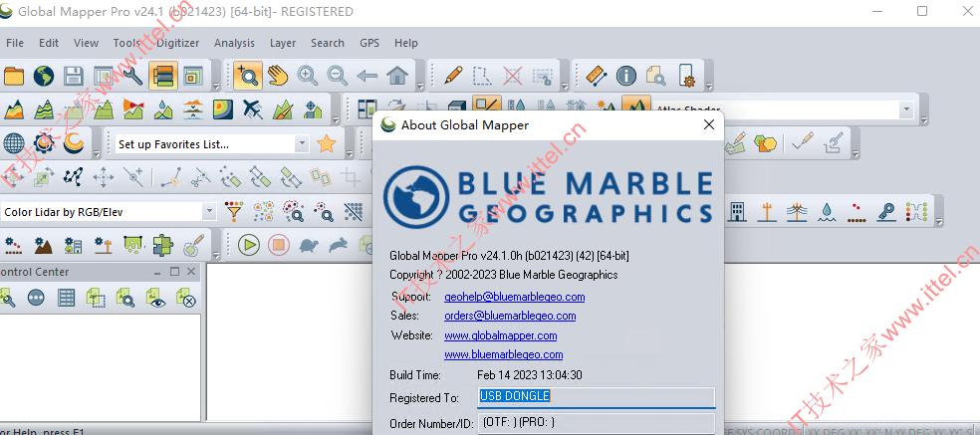Image resolution: width=980 pixels, height=435 pixels.
Task: Click the Registered To field USB DONGLE
Action: point(597,397)
